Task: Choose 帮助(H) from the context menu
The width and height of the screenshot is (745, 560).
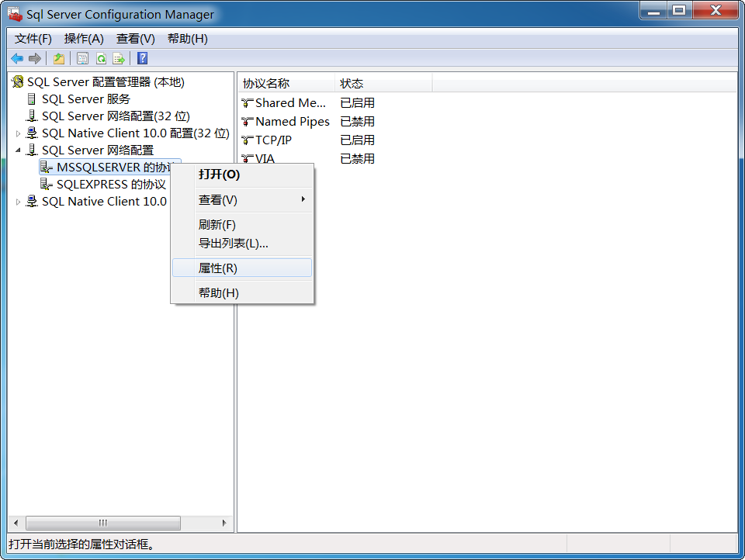Action: tap(242, 293)
